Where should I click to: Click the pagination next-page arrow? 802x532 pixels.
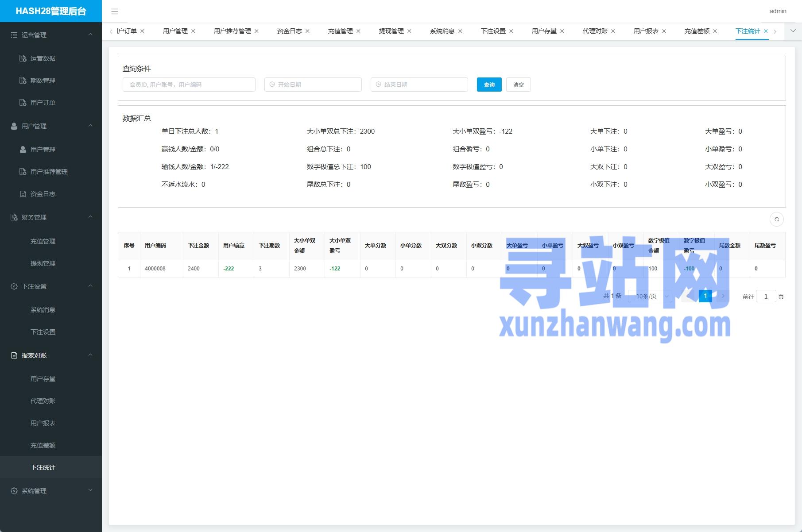[723, 296]
